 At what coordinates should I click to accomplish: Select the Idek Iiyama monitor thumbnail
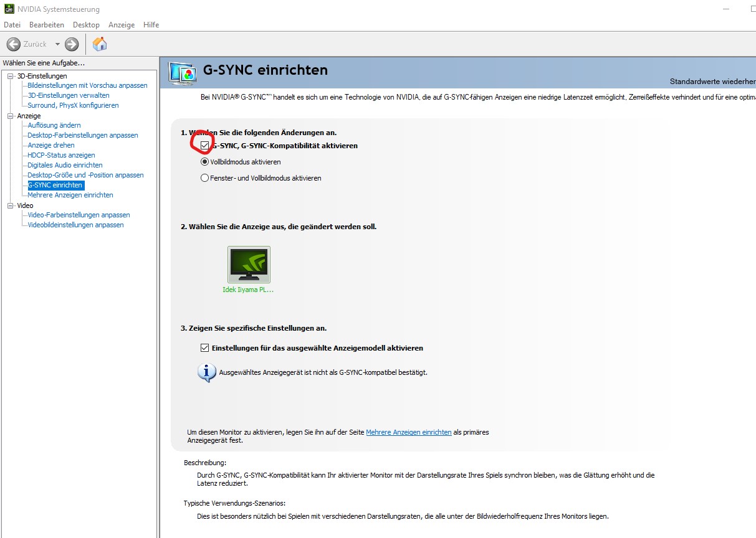(x=249, y=265)
